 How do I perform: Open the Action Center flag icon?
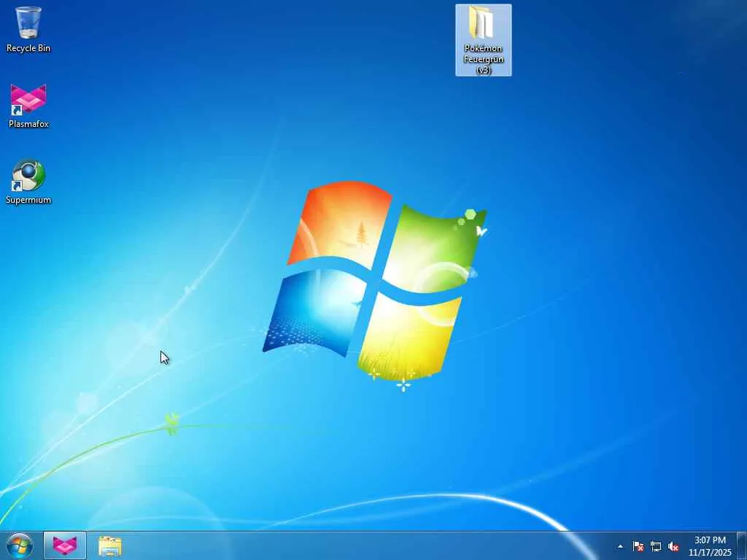(638, 546)
